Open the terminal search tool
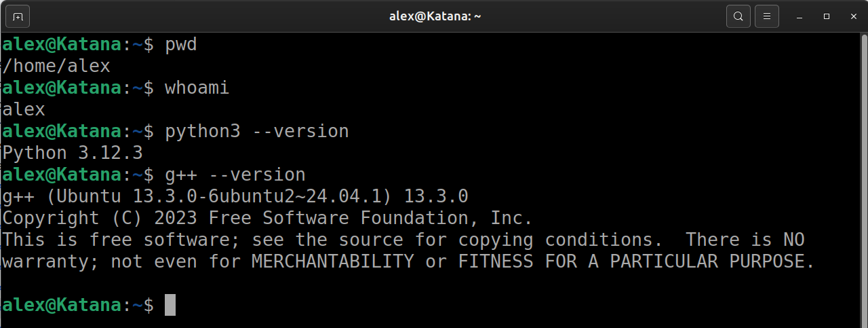The height and width of the screenshot is (328, 868). [738, 16]
